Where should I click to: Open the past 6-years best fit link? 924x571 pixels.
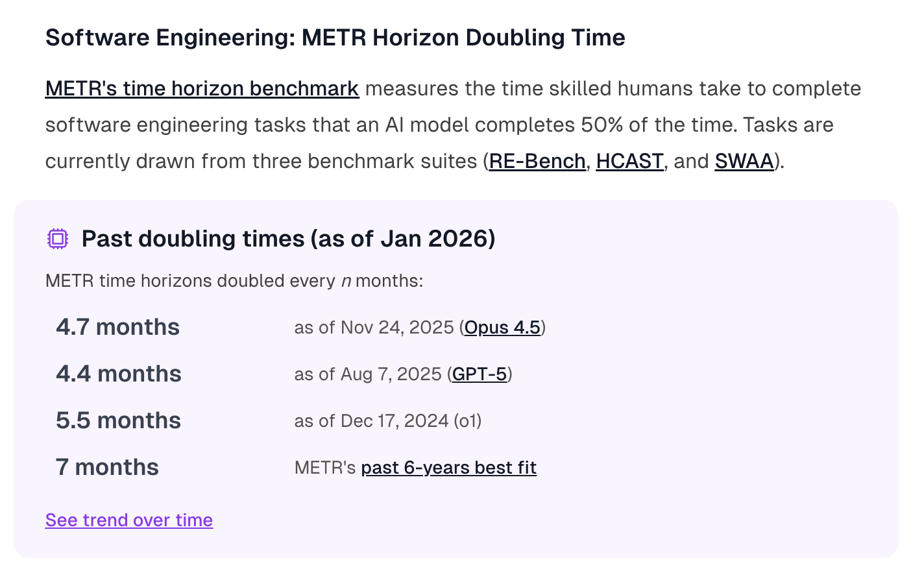point(448,468)
